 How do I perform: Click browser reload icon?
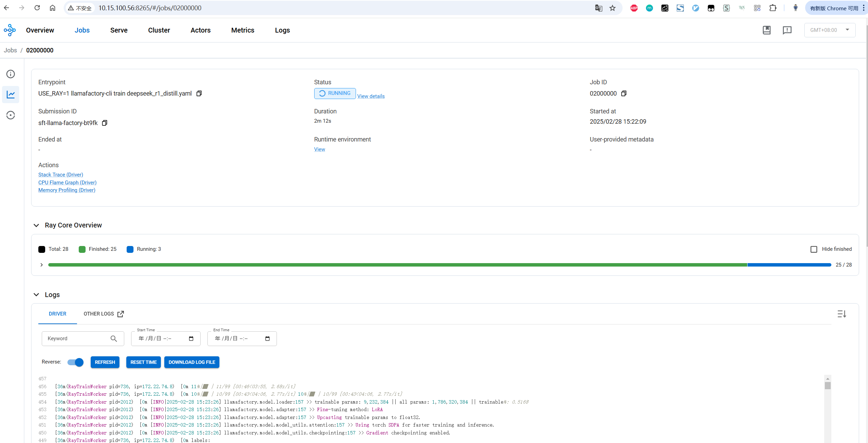click(37, 8)
